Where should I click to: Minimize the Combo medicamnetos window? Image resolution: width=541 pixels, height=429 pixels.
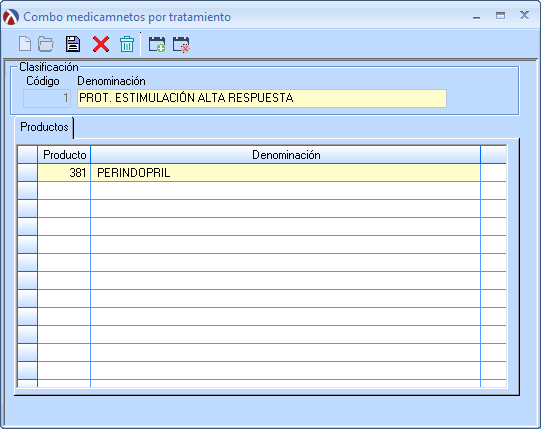pos(476,16)
